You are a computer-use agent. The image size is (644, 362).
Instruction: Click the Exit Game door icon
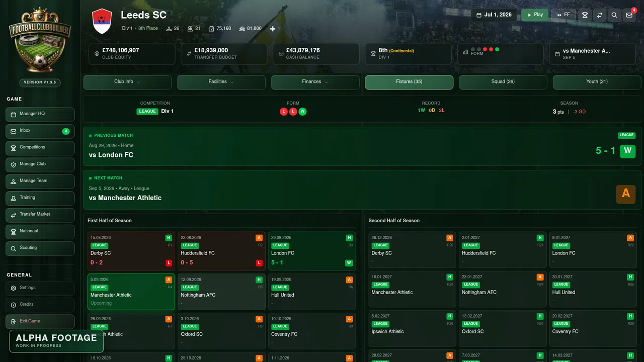pos(14,321)
